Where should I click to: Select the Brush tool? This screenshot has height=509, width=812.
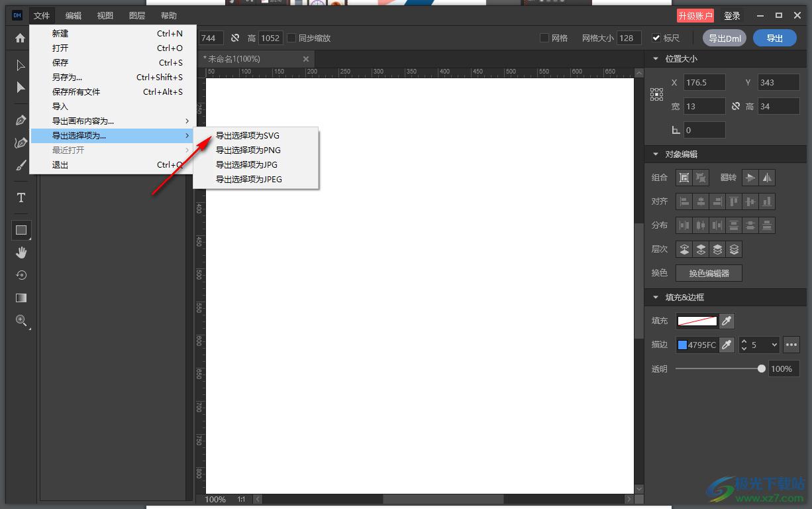[21, 165]
